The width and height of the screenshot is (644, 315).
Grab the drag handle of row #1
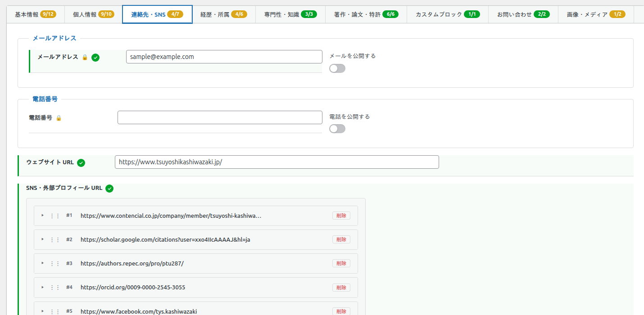pos(55,216)
